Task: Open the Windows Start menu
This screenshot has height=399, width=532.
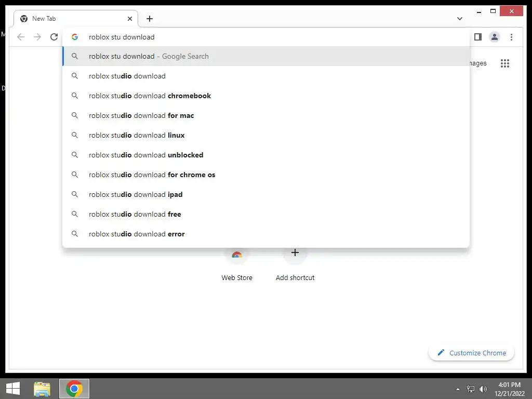Action: tap(13, 389)
